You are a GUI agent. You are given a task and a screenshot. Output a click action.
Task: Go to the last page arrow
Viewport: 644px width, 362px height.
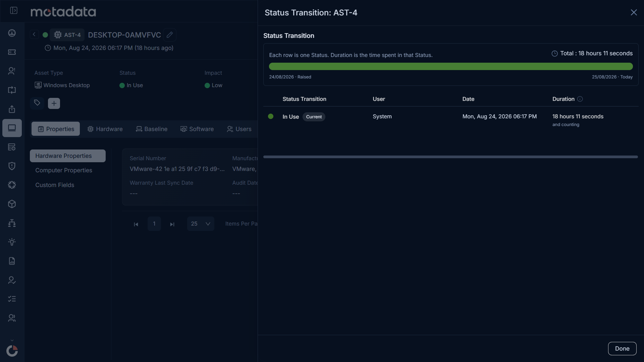172,224
